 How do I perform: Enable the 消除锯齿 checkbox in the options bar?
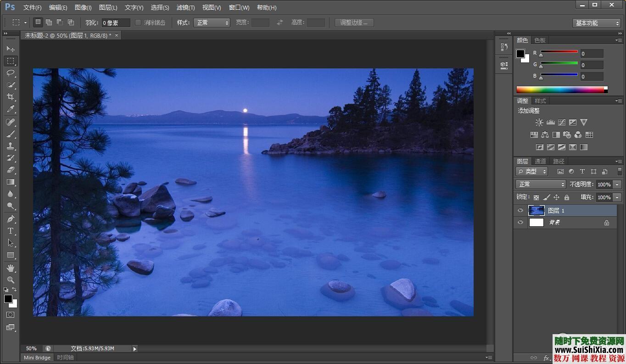138,22
